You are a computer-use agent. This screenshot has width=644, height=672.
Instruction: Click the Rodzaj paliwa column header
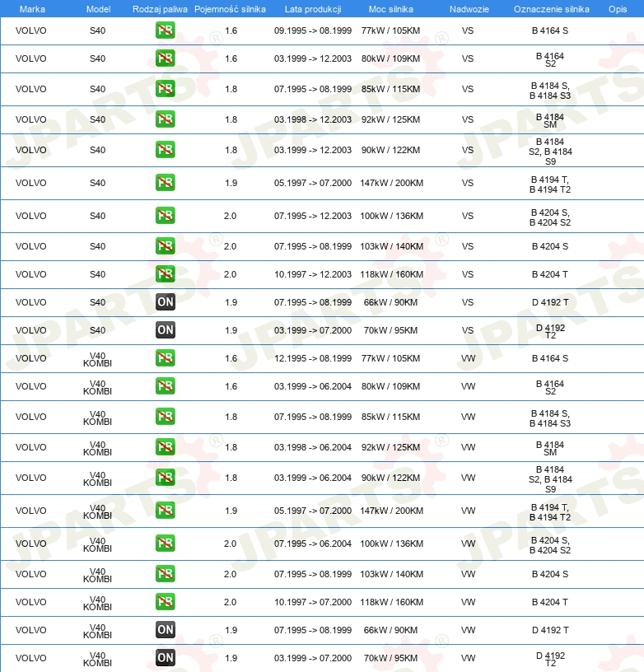click(x=160, y=9)
